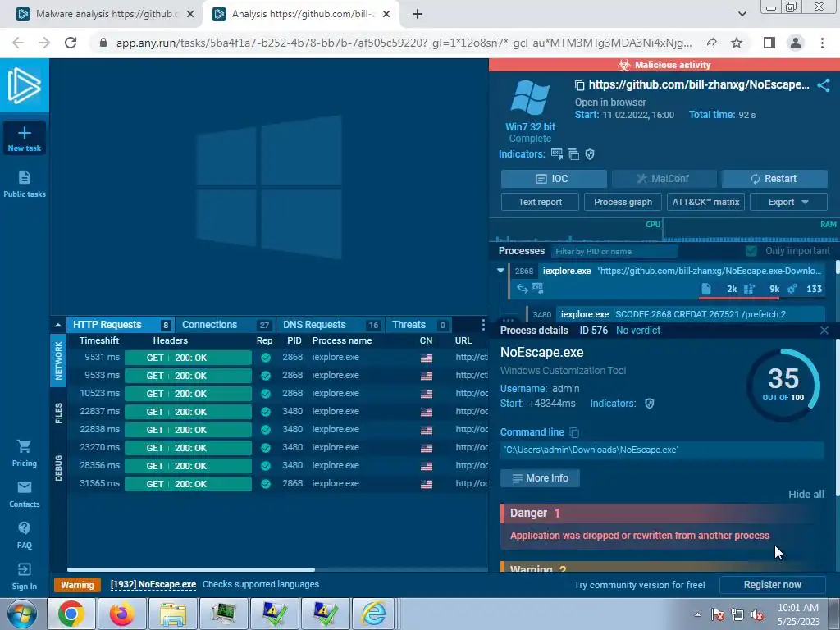Open Chrome profile icon
840x630 pixels.
click(x=796, y=43)
